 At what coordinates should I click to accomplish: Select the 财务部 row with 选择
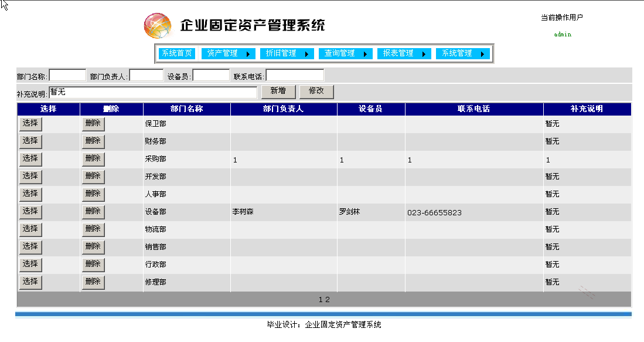coord(30,141)
